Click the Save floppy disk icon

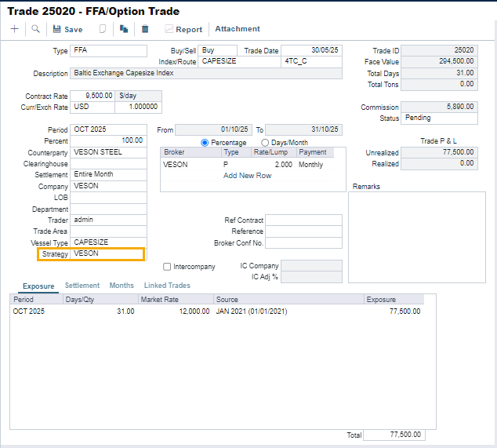click(x=57, y=29)
